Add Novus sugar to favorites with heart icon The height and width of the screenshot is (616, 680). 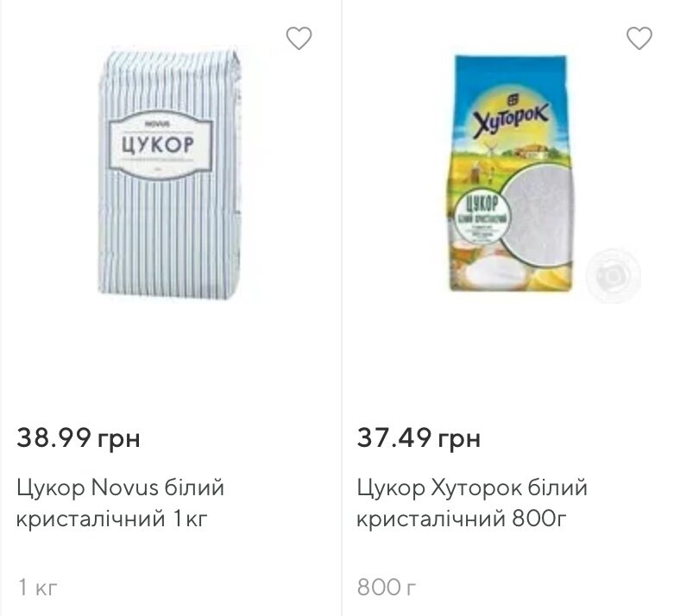click(299, 38)
